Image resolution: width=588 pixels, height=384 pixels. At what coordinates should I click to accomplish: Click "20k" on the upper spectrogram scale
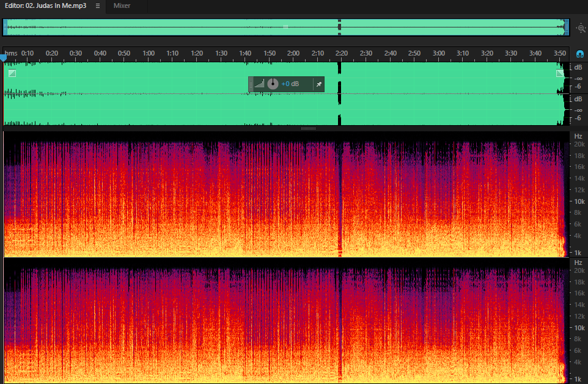579,144
